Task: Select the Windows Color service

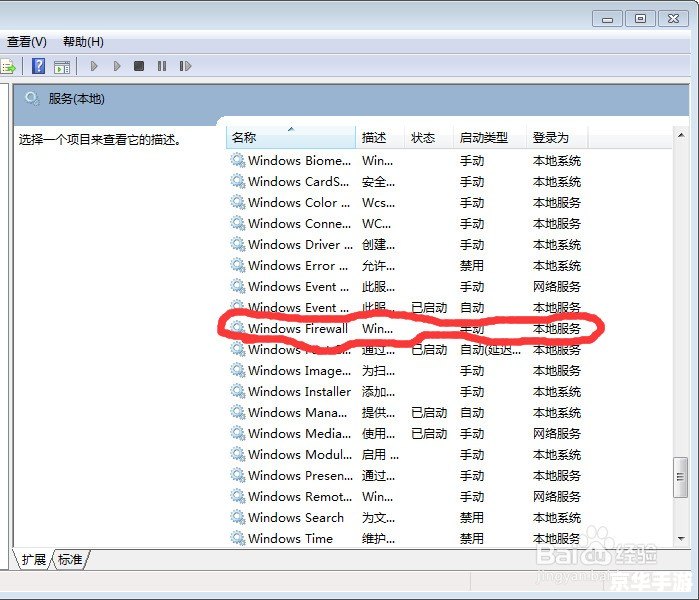Action: pos(406,202)
